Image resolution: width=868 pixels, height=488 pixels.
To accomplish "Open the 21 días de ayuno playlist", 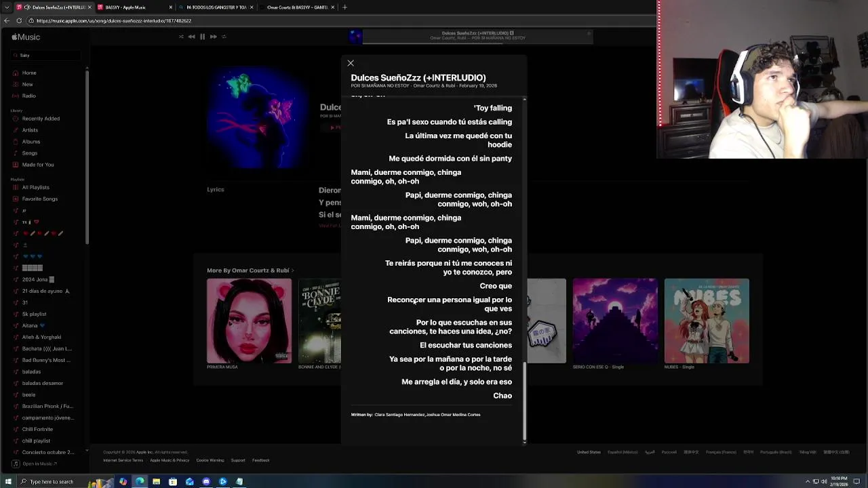I will 45,291.
